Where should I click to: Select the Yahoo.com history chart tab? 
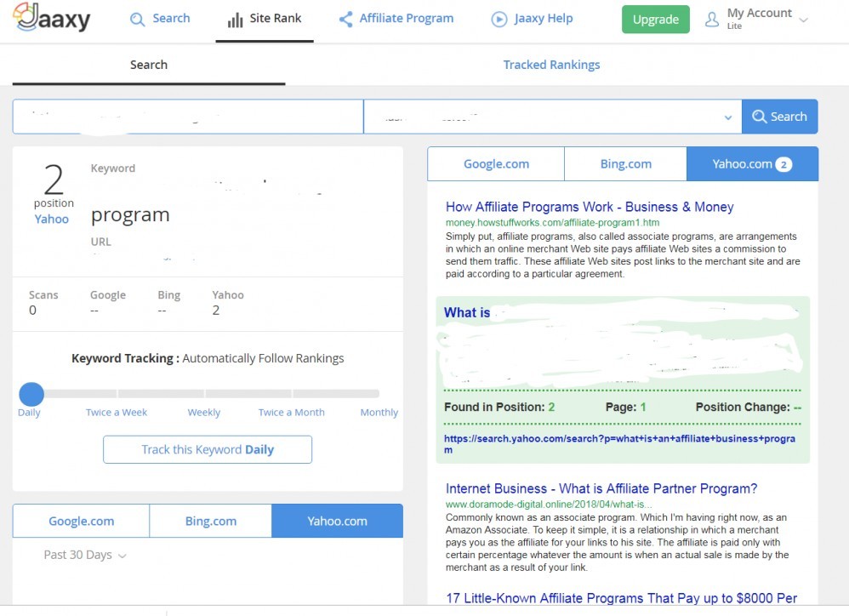pyautogui.click(x=338, y=521)
